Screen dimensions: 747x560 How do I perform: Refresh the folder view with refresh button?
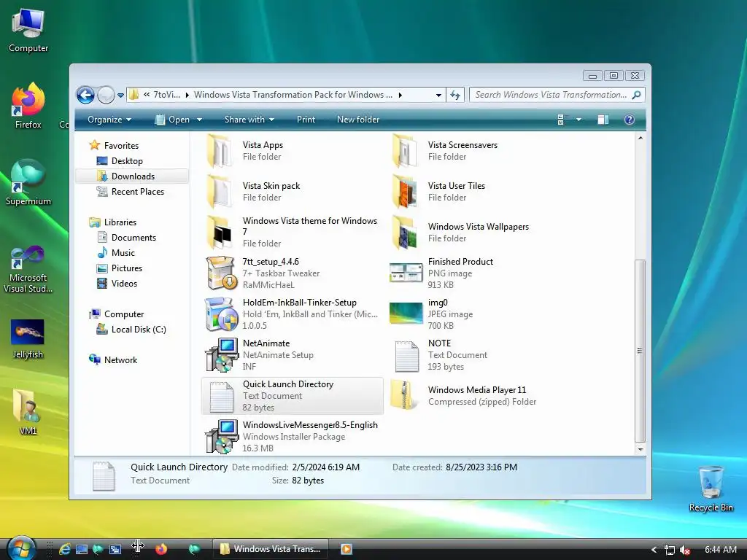click(x=455, y=96)
